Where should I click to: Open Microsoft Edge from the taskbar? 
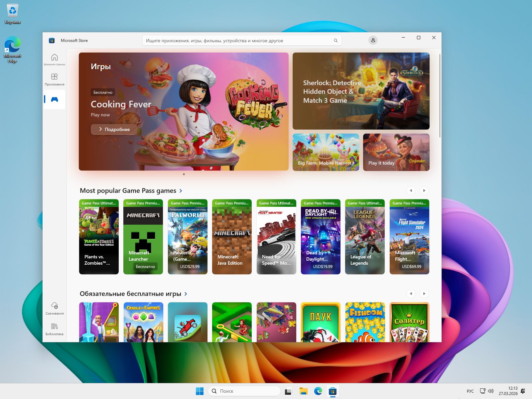click(318, 391)
